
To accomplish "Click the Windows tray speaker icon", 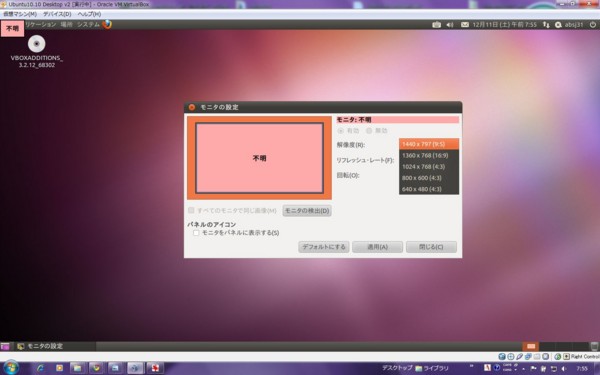I will coord(563,368).
